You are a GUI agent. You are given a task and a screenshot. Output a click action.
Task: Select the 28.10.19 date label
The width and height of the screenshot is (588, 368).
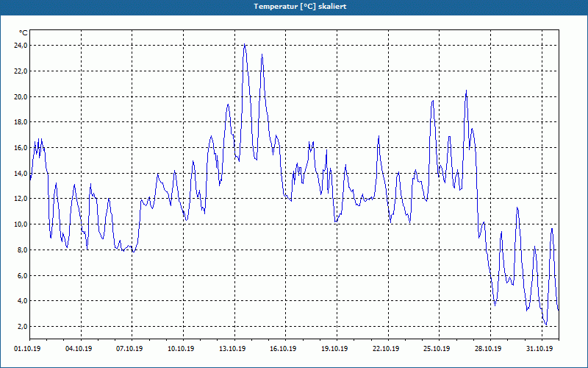pyautogui.click(x=488, y=349)
